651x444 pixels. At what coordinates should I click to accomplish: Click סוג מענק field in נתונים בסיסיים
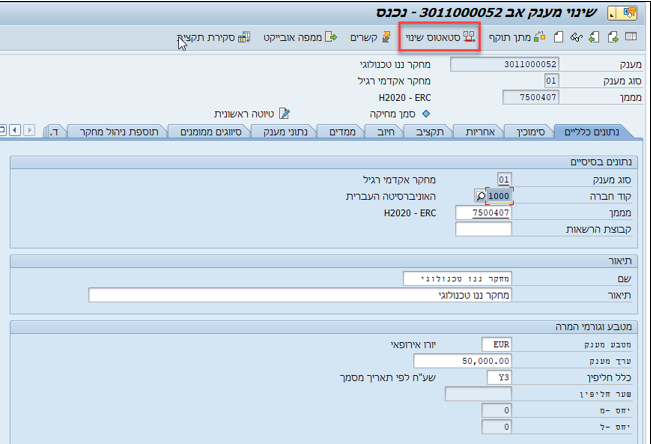504,179
